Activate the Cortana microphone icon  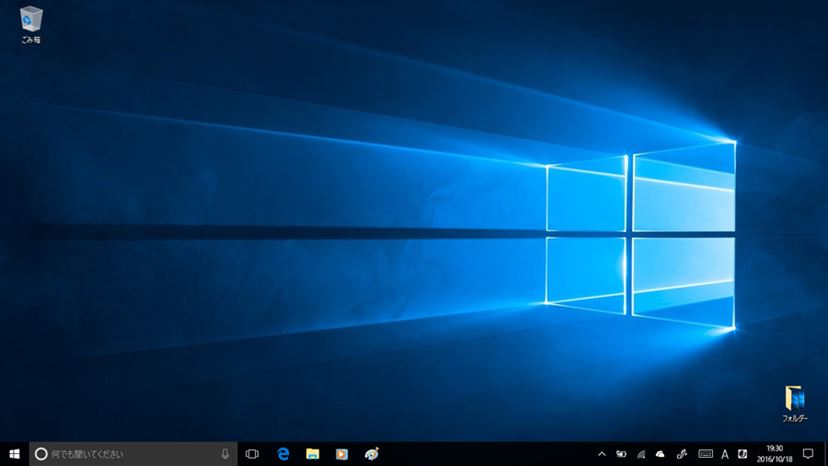224,454
